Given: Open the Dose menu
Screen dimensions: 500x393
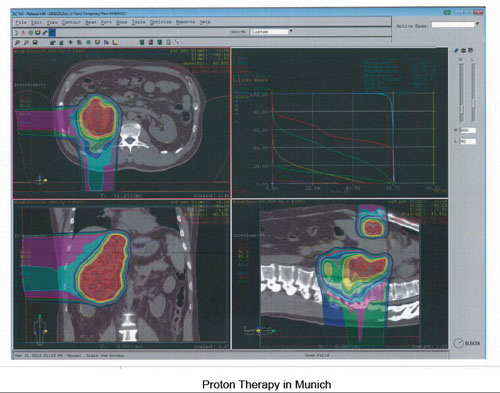Looking at the screenshot, I should [122, 22].
